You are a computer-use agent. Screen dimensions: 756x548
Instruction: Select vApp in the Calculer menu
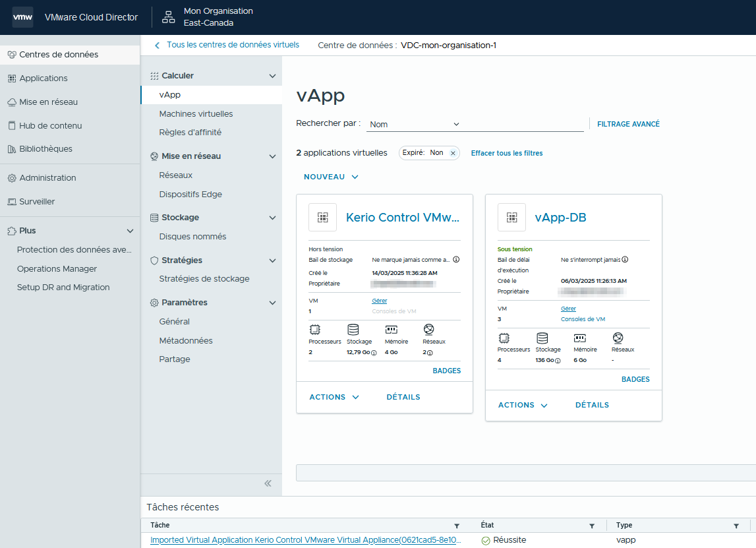(x=211, y=95)
